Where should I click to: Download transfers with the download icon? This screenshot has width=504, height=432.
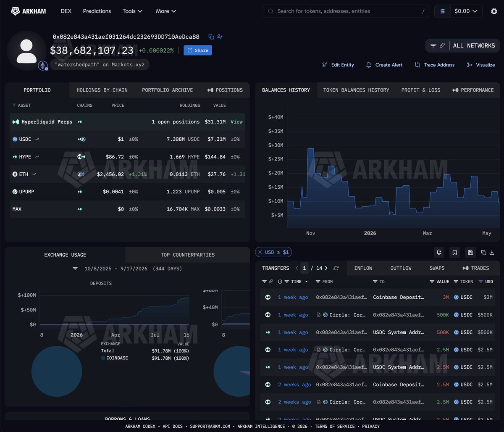click(x=492, y=253)
